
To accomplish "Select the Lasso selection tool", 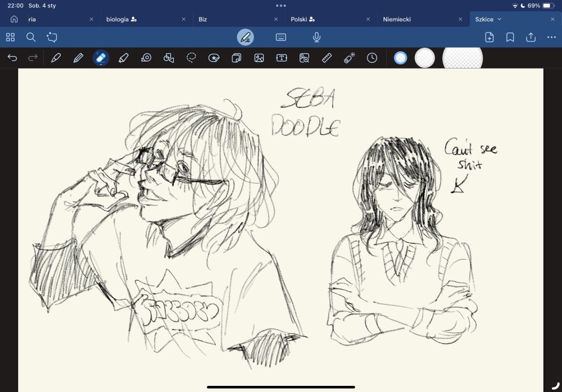I will click(192, 58).
